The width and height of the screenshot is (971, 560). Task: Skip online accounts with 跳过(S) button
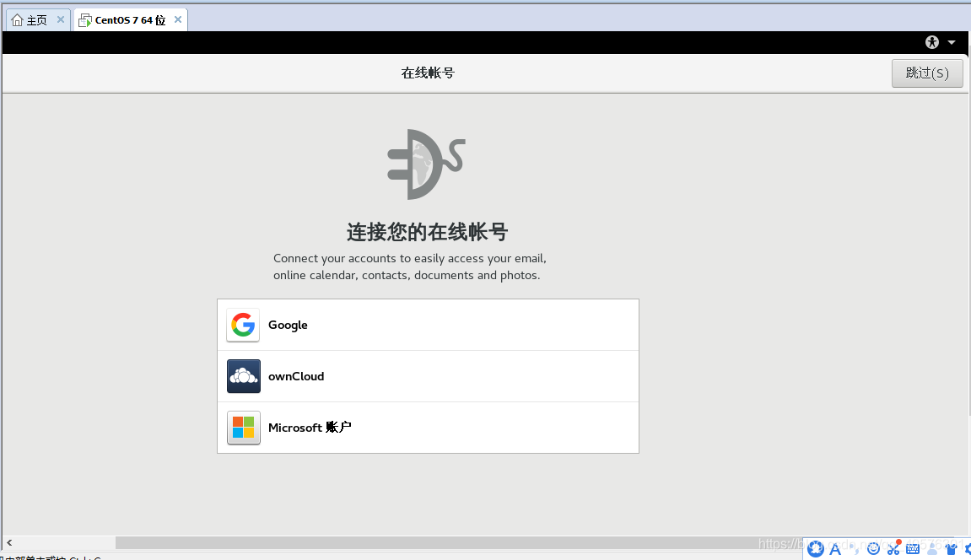click(927, 73)
